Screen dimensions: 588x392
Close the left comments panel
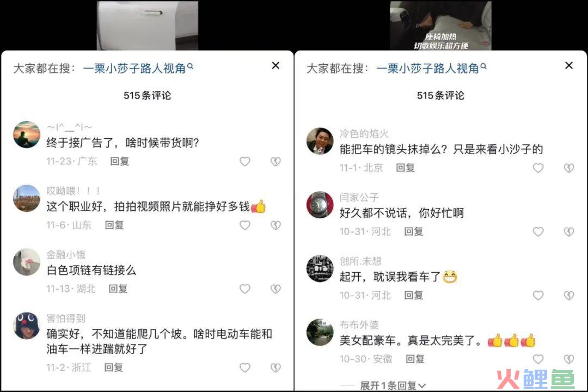click(x=275, y=66)
